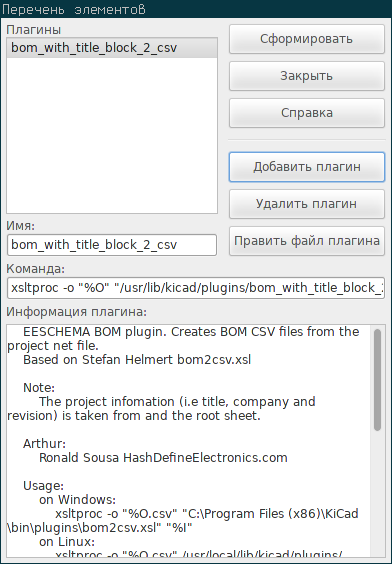
Task: Open help via Справка button
Action: (x=307, y=113)
